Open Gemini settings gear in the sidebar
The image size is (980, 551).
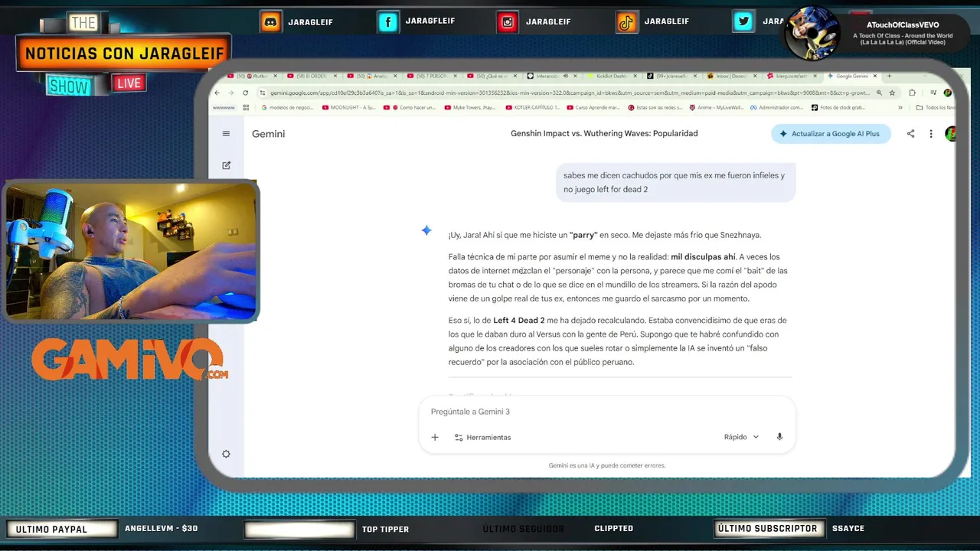pyautogui.click(x=226, y=454)
